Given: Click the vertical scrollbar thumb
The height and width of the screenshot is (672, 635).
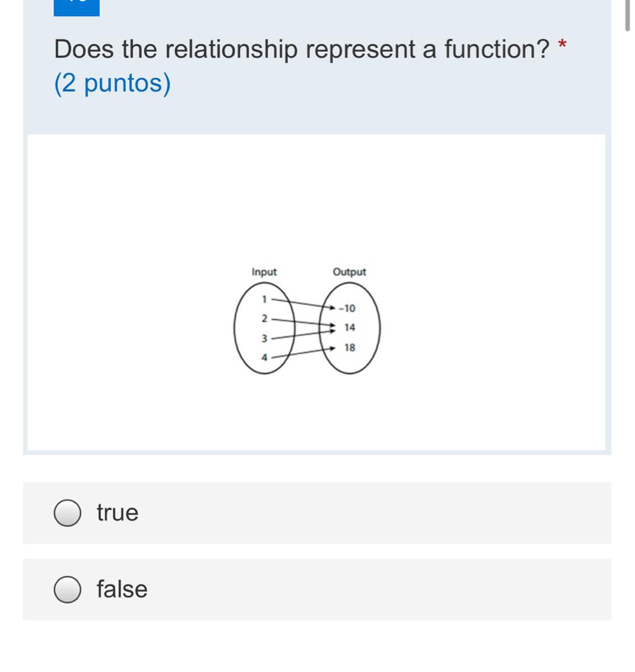Looking at the screenshot, I should point(627,16).
